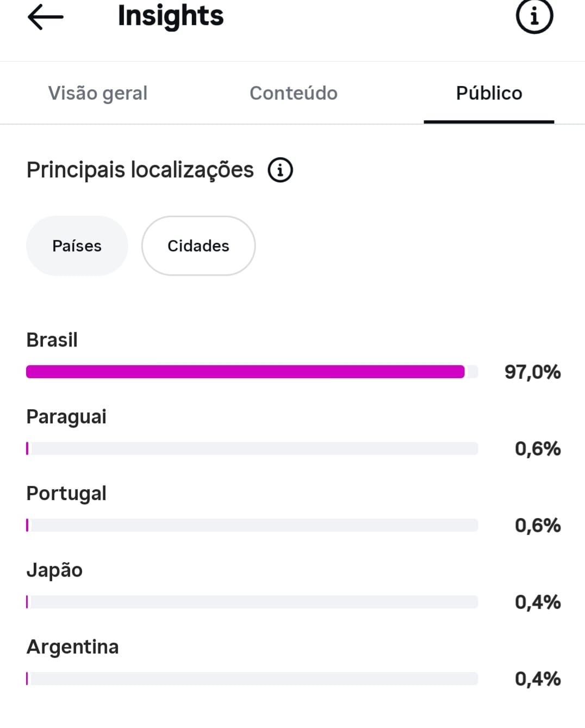Switch to the Visão geral tab

tap(98, 93)
